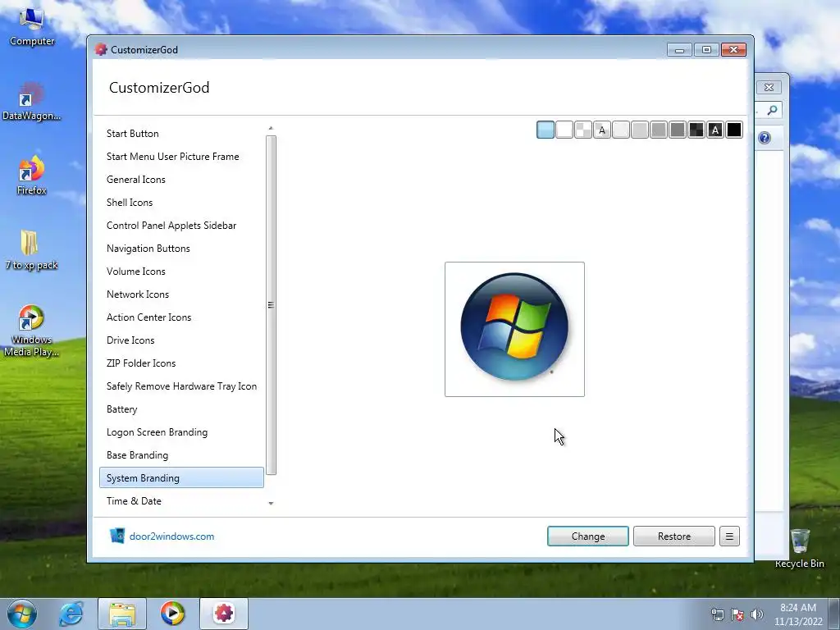Open the hamburger options menu button
Image resolution: width=840 pixels, height=630 pixels.
pyautogui.click(x=729, y=536)
